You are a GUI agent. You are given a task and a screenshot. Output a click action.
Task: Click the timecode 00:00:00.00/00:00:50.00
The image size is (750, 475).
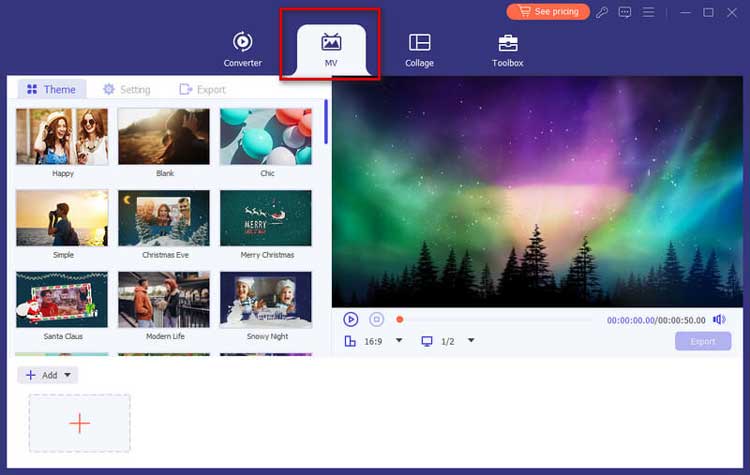point(656,320)
